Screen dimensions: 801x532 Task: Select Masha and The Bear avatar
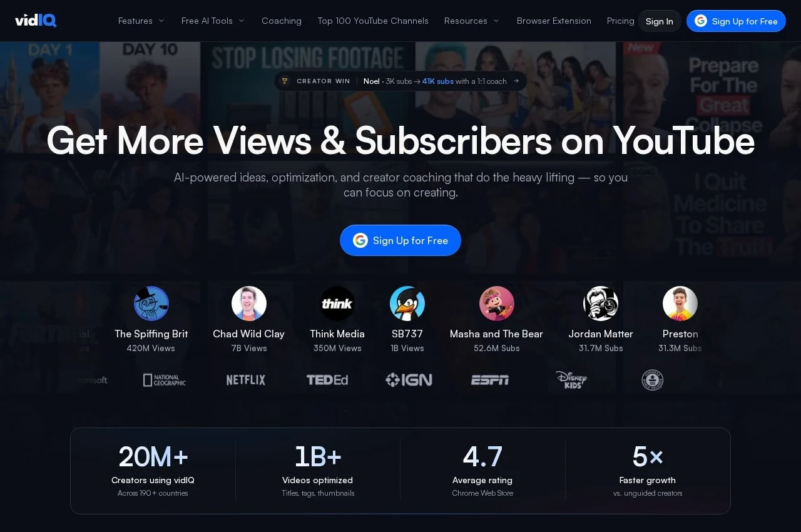497,304
